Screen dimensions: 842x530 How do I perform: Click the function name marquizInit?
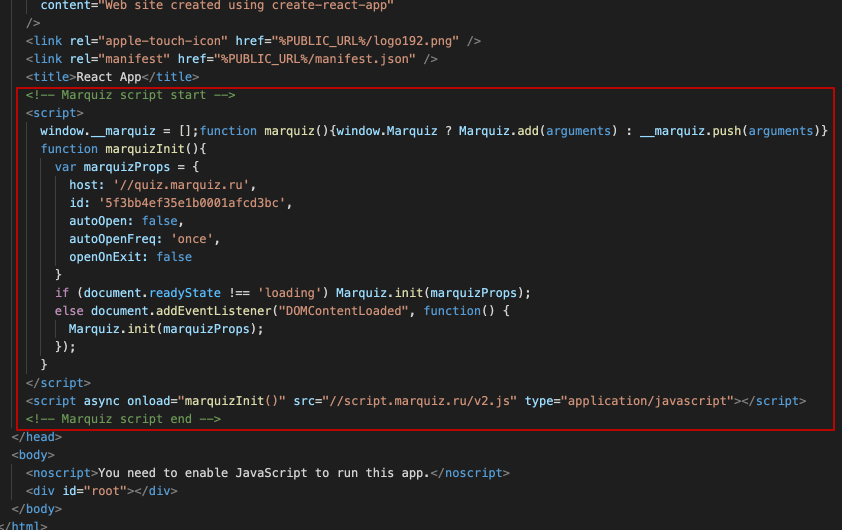click(144, 149)
